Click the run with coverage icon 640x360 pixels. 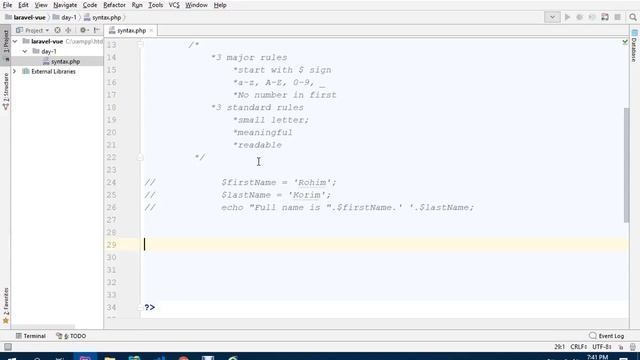[592, 17]
